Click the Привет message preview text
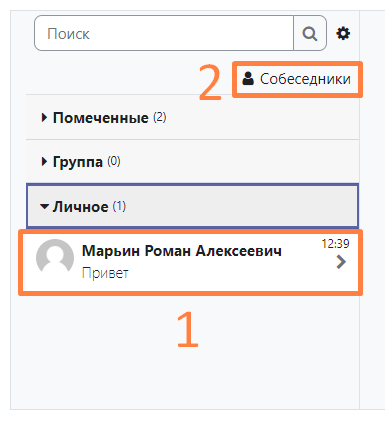The height and width of the screenshot is (436, 385). (x=105, y=273)
